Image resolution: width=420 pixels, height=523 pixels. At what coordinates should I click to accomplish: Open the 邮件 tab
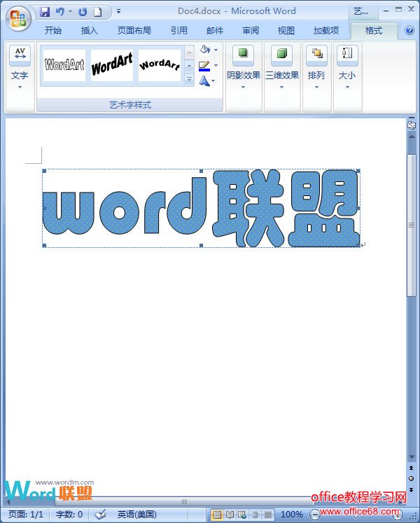coord(215,31)
